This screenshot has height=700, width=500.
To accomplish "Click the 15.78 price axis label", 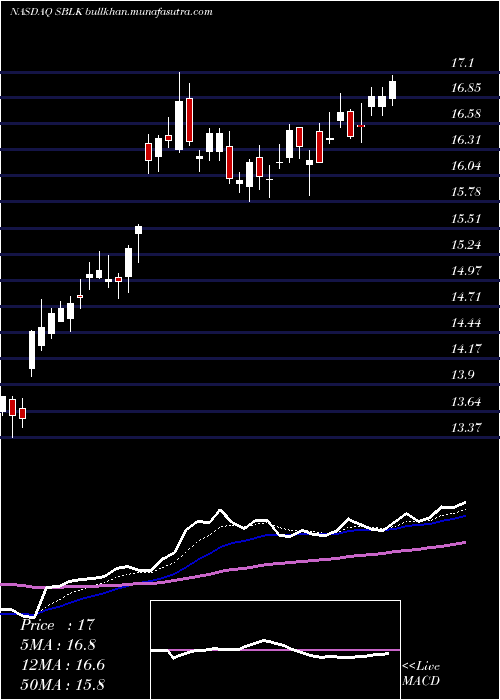I will click(x=465, y=192).
